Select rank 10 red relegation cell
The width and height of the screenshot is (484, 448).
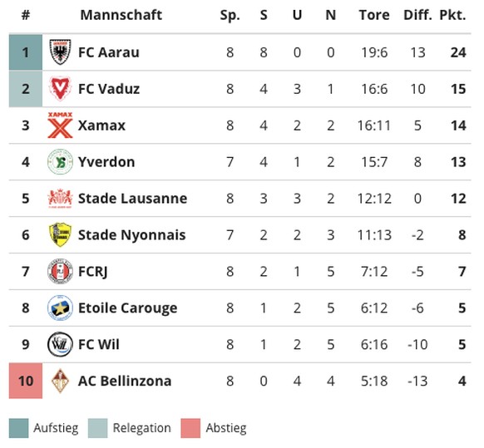pos(26,381)
